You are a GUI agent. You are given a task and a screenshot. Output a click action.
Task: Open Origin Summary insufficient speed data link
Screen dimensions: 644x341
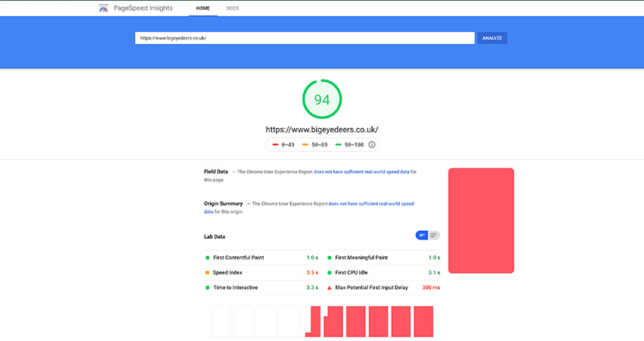pos(309,208)
